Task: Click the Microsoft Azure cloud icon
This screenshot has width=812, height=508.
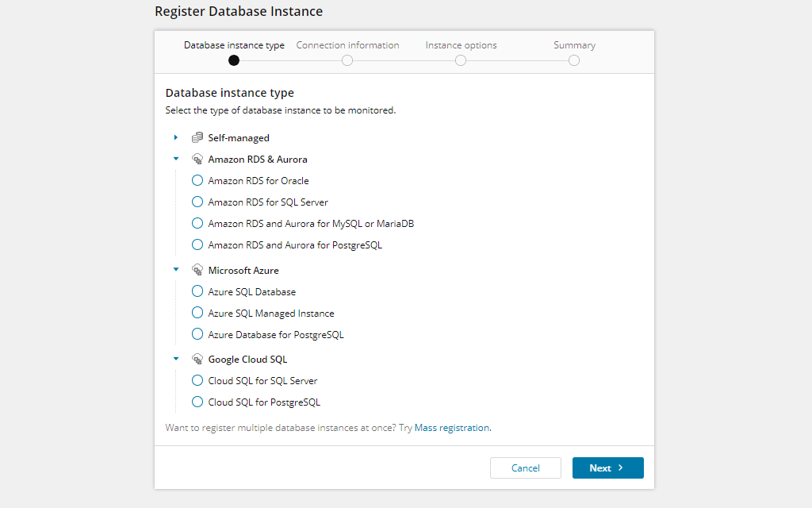Action: point(197,269)
